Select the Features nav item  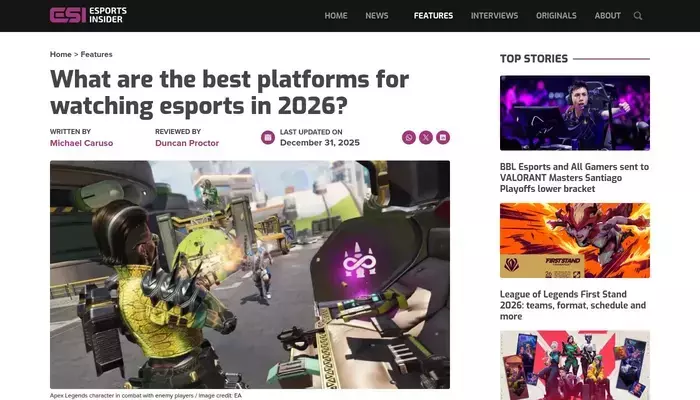433,16
